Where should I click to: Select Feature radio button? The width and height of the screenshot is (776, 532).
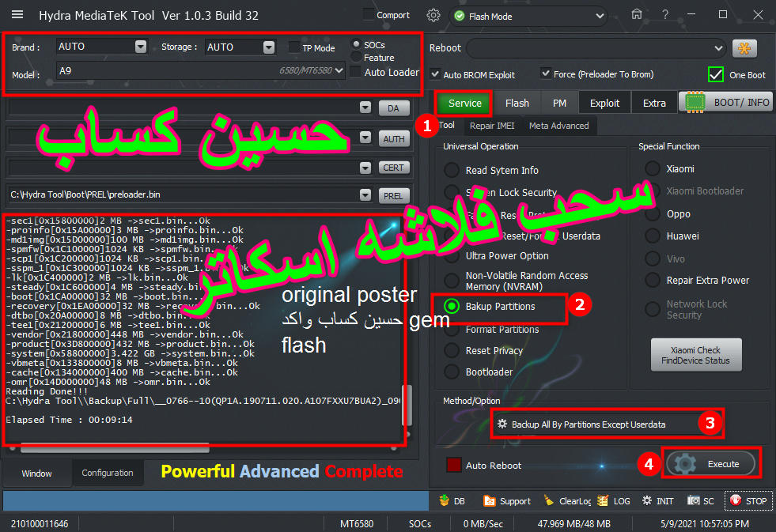click(x=356, y=58)
